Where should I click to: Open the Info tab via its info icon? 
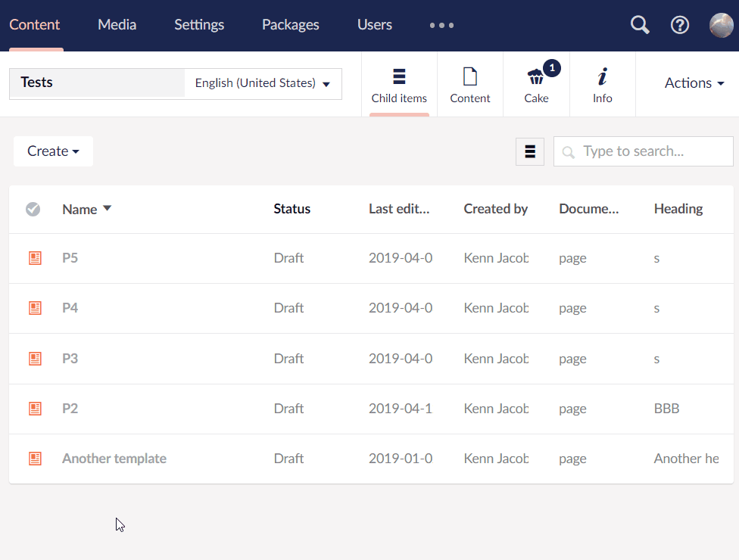pos(602,76)
